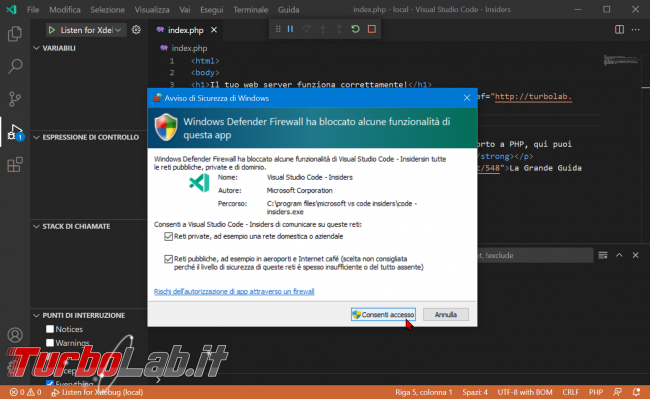Open the Terminale menu
Screen dimensions: 650x399
250,9
